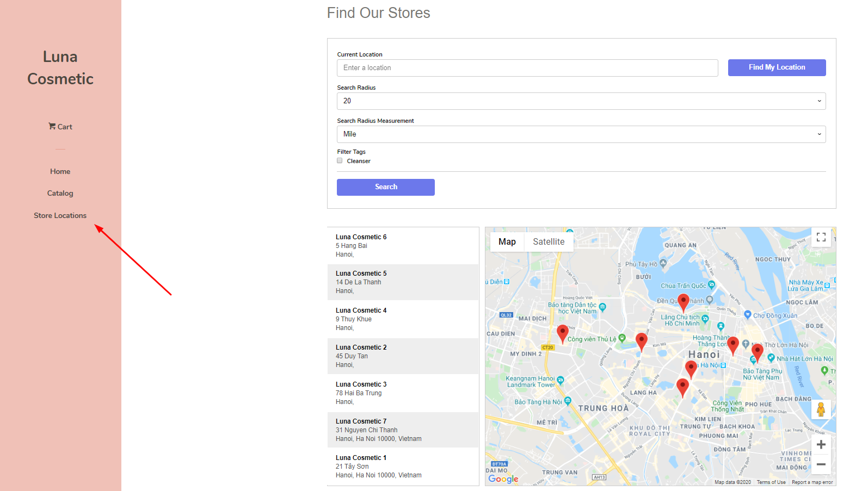Open the Cart link in sidebar
The height and width of the screenshot is (491, 868).
60,127
